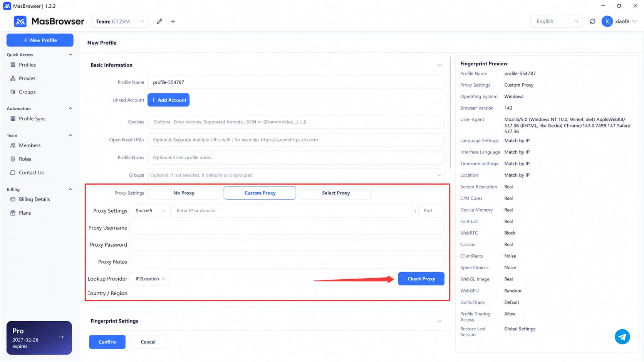Click the Plans sidebar icon
644x362 pixels.
tap(13, 213)
